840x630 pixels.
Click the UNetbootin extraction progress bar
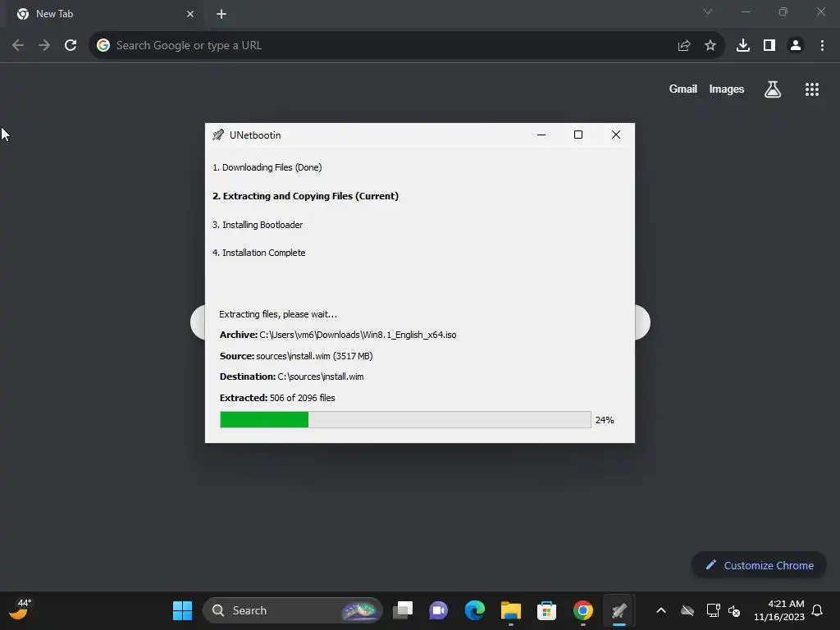[x=405, y=419]
